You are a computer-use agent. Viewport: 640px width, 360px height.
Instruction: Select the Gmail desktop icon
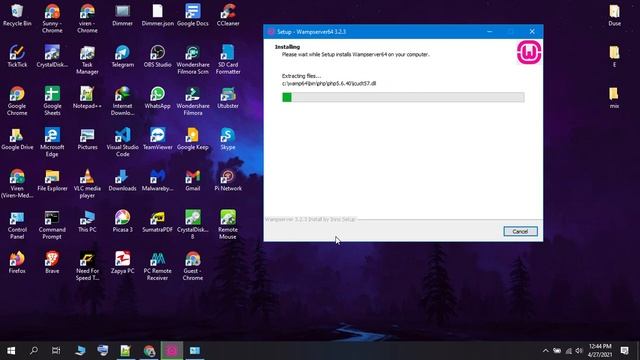coord(193,180)
